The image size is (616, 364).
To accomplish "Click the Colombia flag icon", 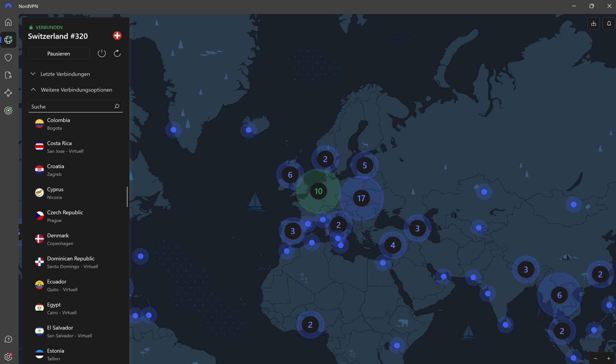I will [39, 123].
